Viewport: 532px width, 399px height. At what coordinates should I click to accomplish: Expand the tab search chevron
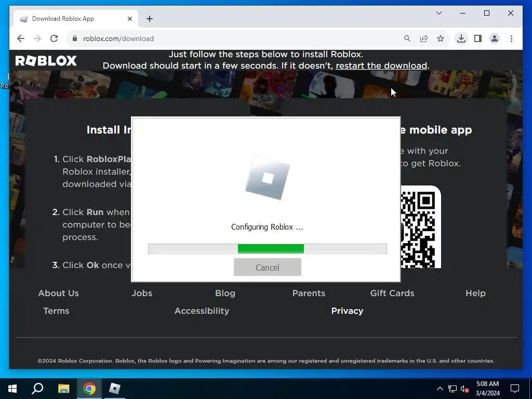tap(438, 13)
